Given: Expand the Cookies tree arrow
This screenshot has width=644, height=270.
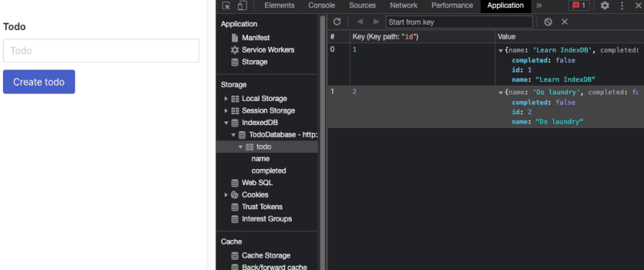Looking at the screenshot, I should coord(226,195).
